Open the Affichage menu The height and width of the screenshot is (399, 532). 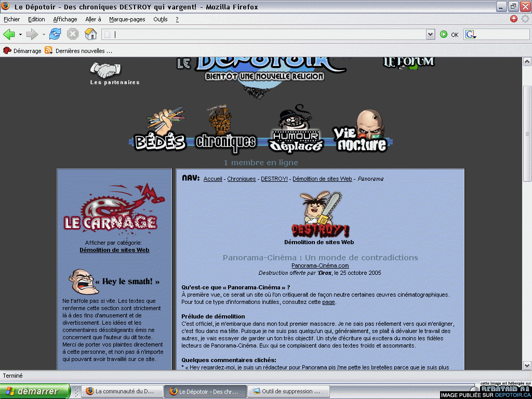[65, 19]
